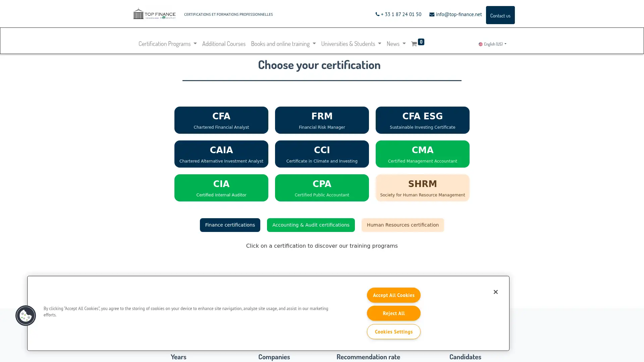Screen dimensions: 644x362
Task: Open cookie preferences via the cookie icon
Action: pyautogui.click(x=25, y=315)
